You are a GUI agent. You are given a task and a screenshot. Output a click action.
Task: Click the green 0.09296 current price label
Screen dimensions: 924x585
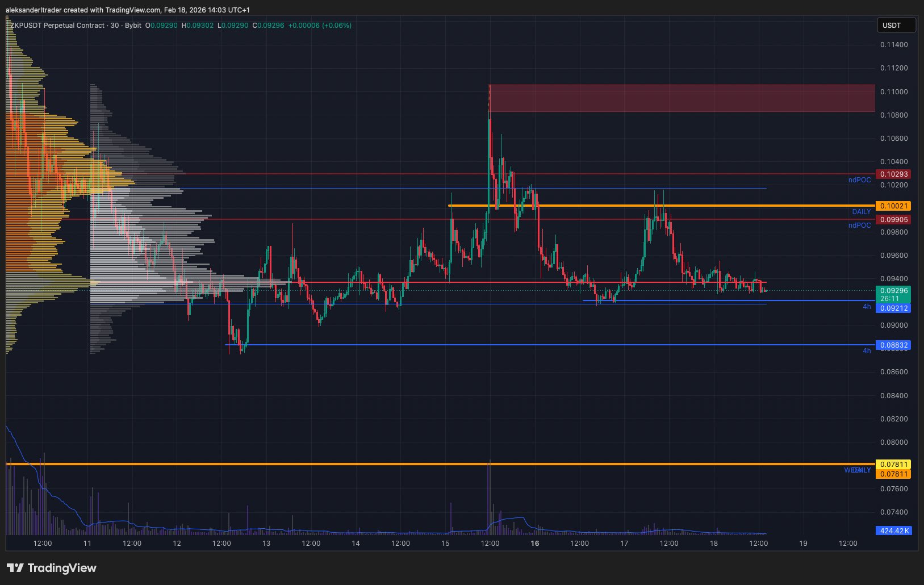(893, 291)
